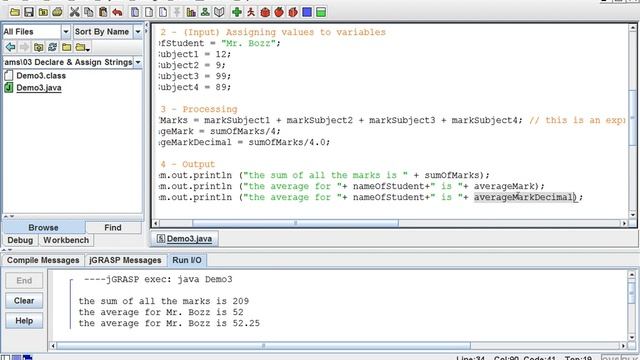
Task: Click the "ubject3 = 99;" assignment line
Action: [195, 76]
